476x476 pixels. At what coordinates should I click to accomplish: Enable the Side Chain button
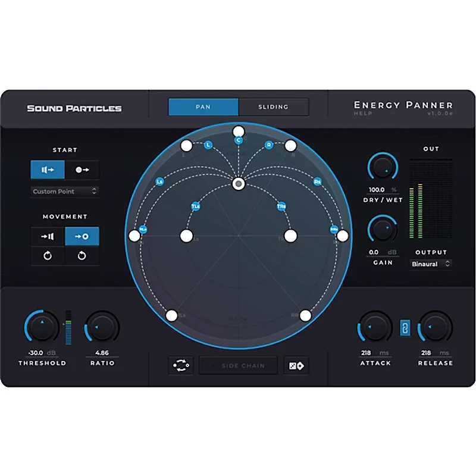[238, 365]
